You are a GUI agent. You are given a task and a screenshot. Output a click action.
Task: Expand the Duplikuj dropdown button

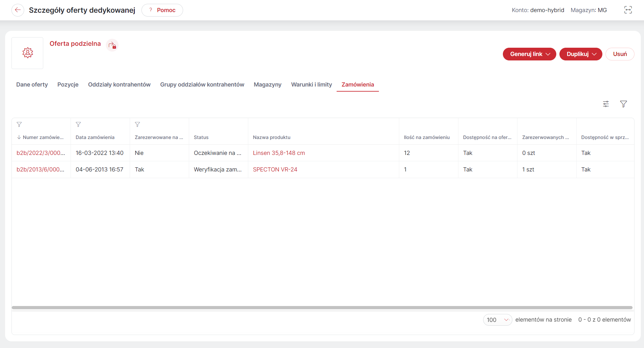pos(580,54)
